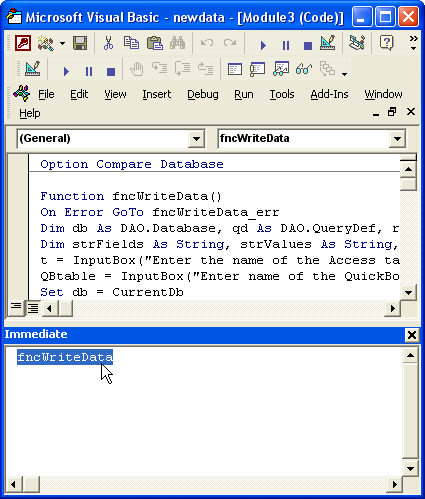Expand the Standard toolbar overflow chevron

pyautogui.click(x=413, y=43)
